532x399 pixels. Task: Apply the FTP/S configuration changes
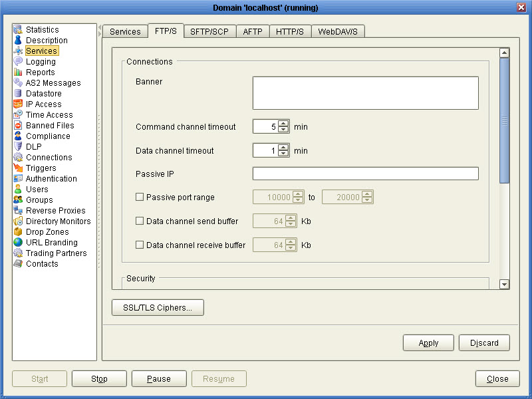(x=428, y=342)
